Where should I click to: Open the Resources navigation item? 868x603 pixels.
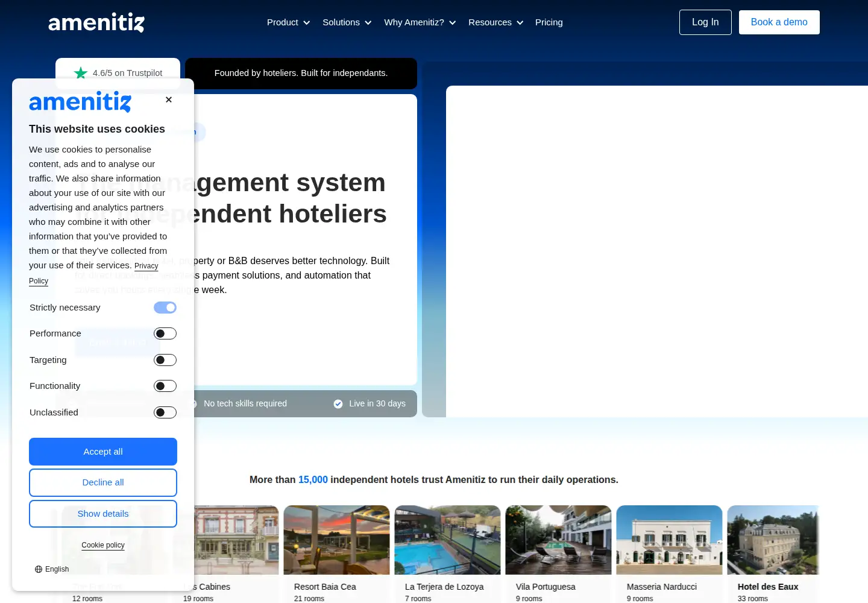coord(496,22)
